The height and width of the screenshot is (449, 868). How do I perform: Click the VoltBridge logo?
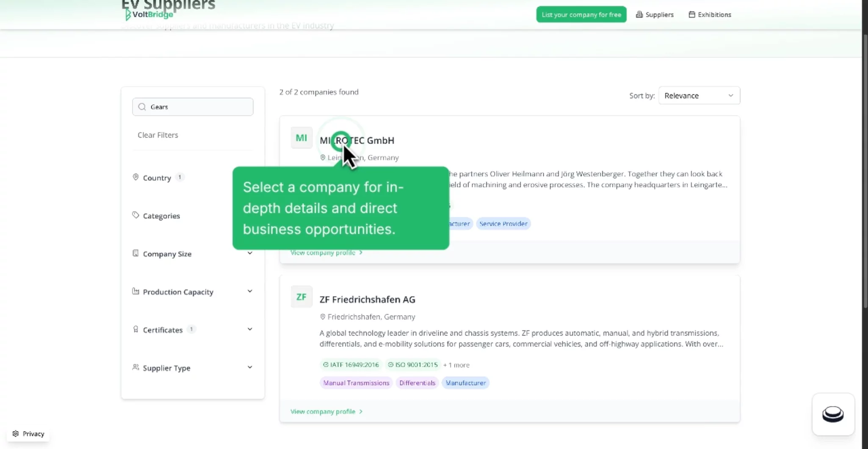(149, 14)
